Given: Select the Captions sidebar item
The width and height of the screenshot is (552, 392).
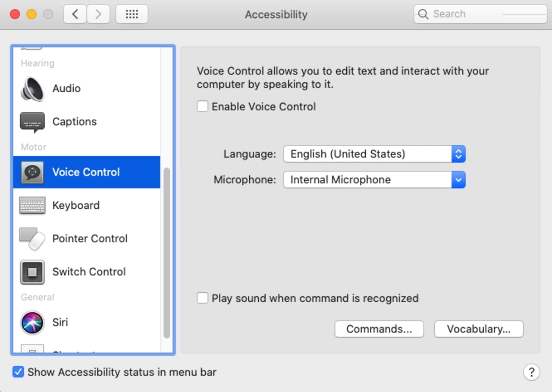Looking at the screenshot, I should 74,122.
